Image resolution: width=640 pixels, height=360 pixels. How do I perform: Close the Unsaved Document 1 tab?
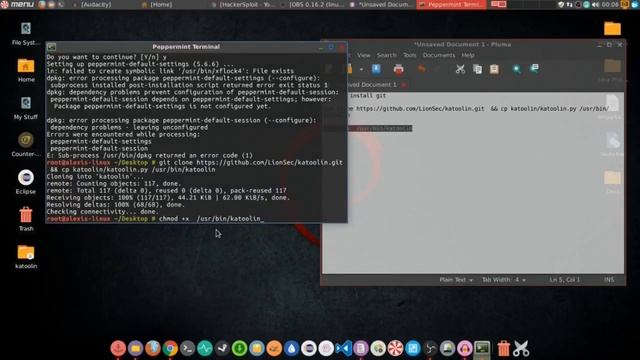(x=404, y=85)
